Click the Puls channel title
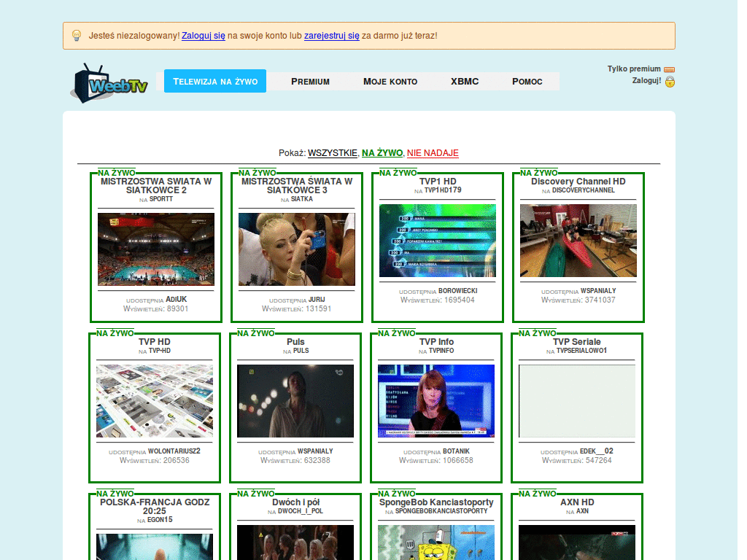 pos(295,342)
